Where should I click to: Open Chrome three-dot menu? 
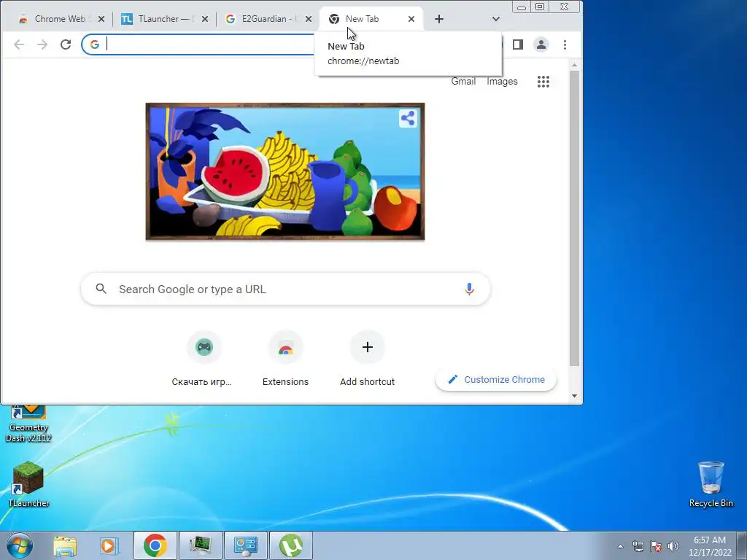(x=565, y=44)
